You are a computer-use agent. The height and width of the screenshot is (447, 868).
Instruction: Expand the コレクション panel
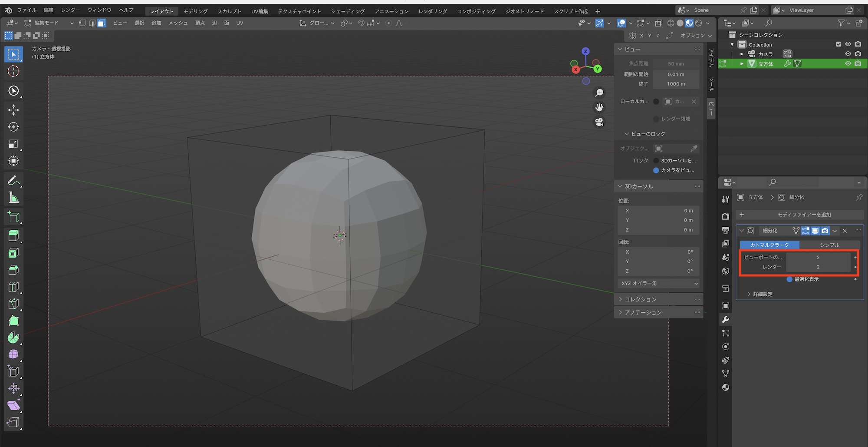(640, 299)
